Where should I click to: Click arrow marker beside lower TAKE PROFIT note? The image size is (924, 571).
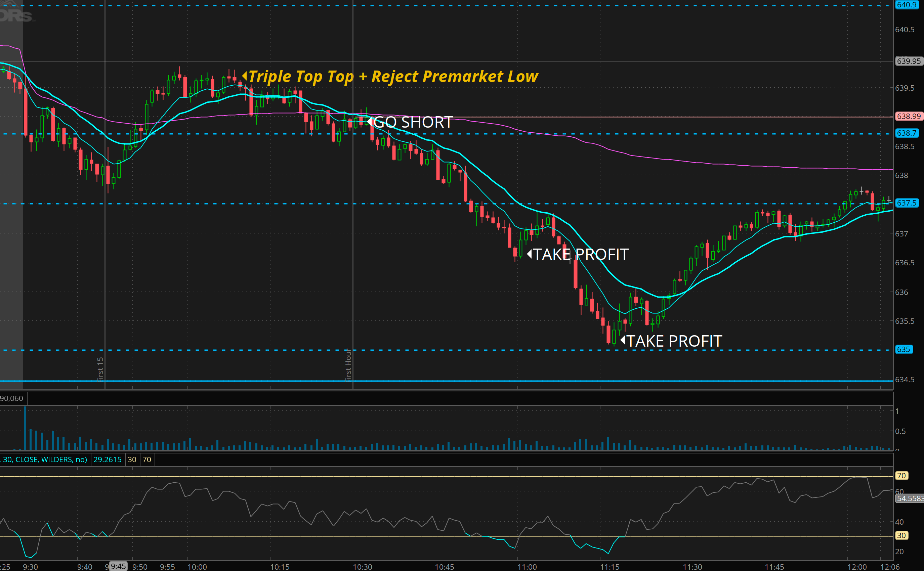623,340
